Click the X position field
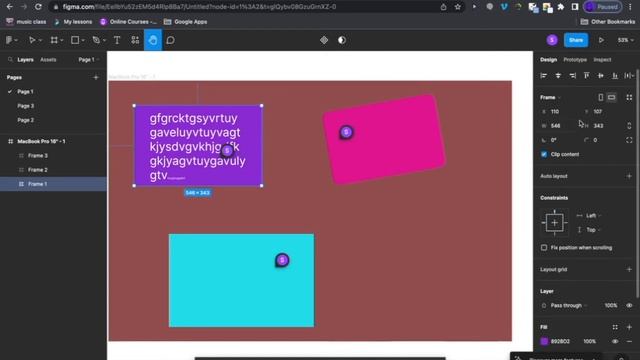The image size is (640, 360). [558, 111]
